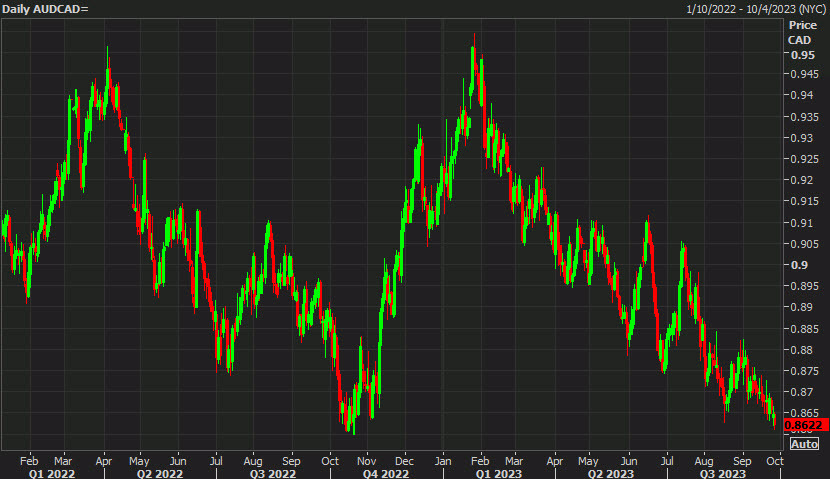Click the Mar label above Q1 2023
This screenshot has width=830, height=479.
513,461
